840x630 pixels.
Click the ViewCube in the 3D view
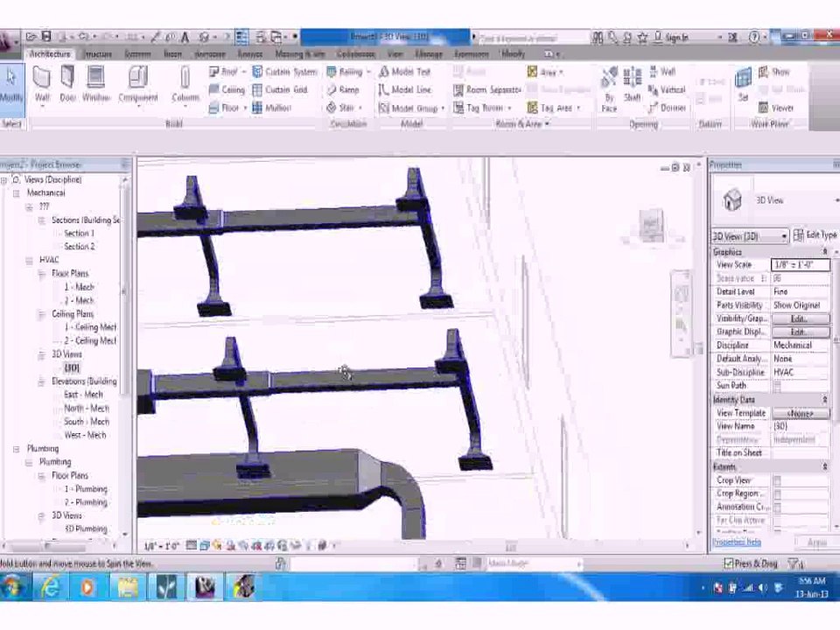click(653, 227)
